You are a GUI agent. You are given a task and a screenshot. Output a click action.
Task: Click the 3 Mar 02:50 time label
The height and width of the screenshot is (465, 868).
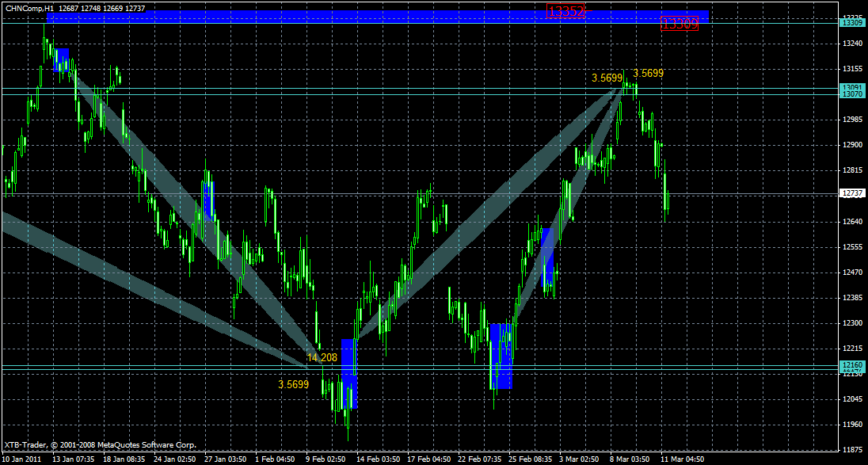coord(580,460)
